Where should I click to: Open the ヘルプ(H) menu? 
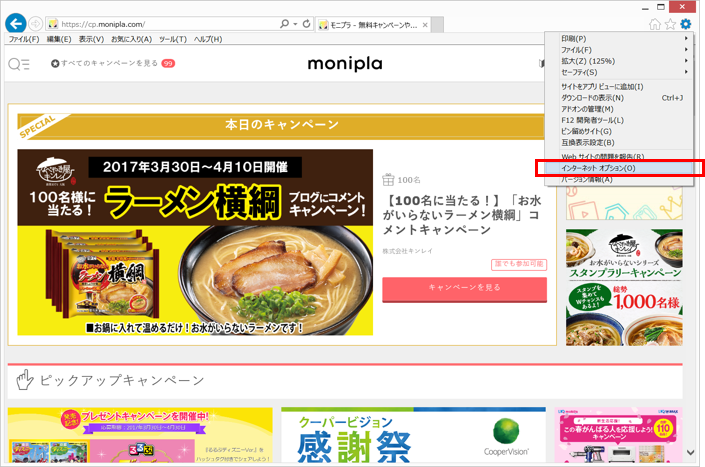pyautogui.click(x=208, y=39)
